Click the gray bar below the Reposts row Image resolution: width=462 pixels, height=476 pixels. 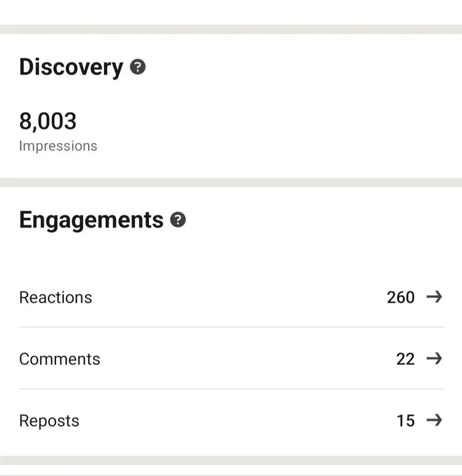(231, 461)
